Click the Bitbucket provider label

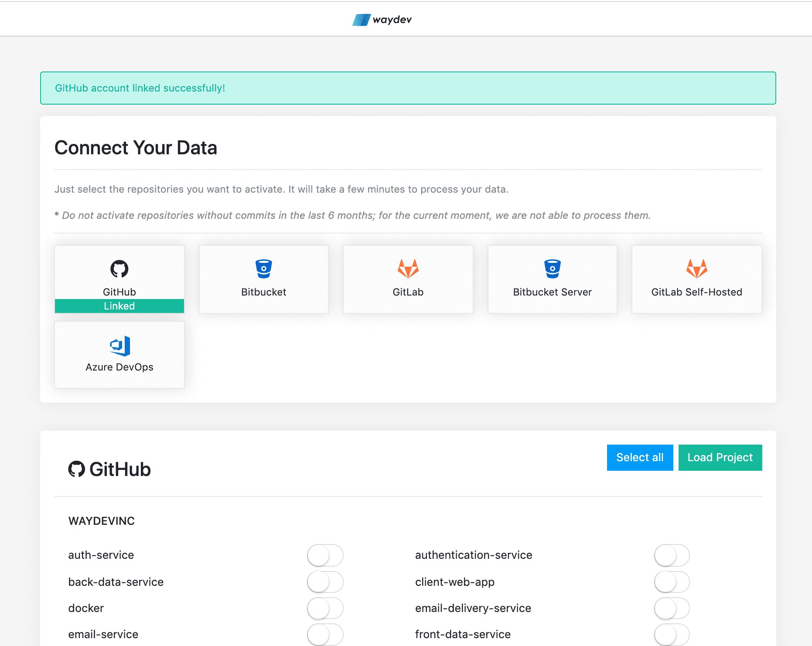click(x=264, y=292)
